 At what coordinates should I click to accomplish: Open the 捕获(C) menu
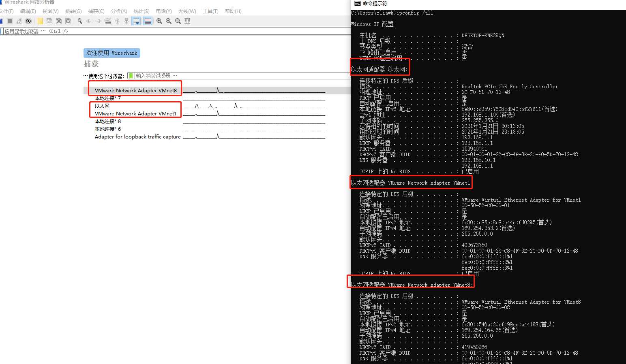pos(96,11)
